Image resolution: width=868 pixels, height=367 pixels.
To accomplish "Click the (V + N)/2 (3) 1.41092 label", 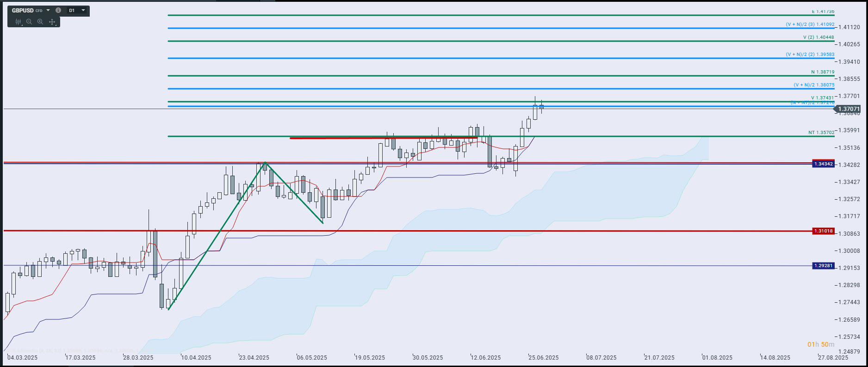I will click(810, 24).
